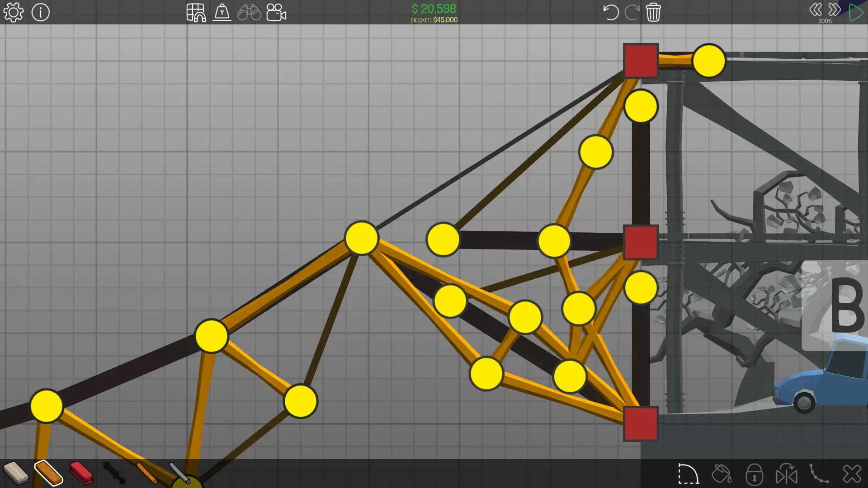Open the camera options icon
This screenshot has height=488, width=868.
pos(276,12)
